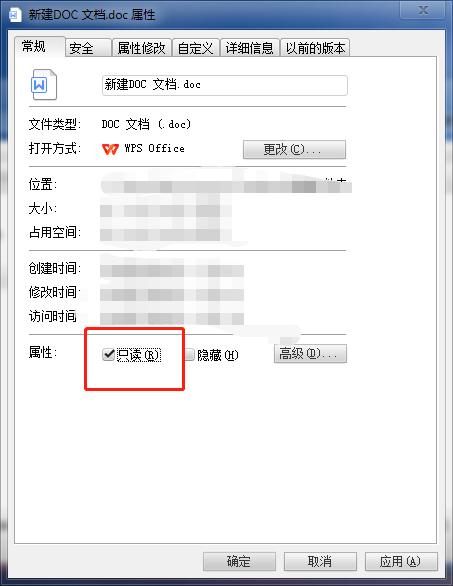453x586 pixels.
Task: Click the title bar document icon
Action: [x=15, y=15]
